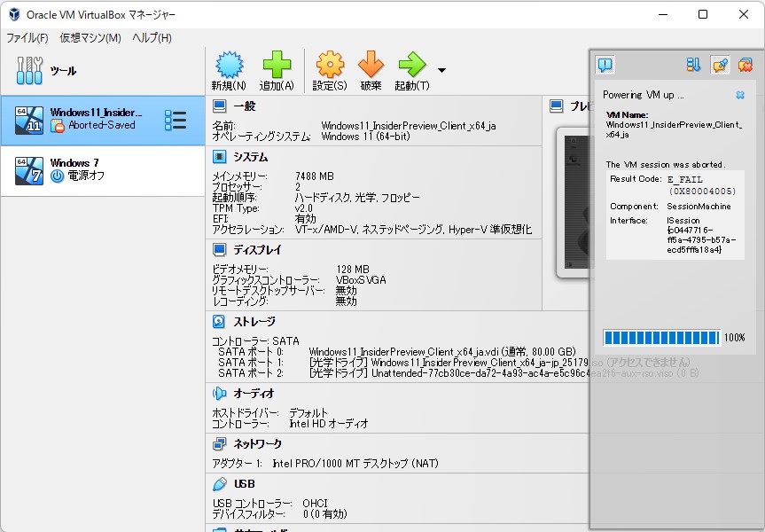The image size is (765, 532).
Task: Open the ヘルプ(H) menu
Action: (x=152, y=37)
